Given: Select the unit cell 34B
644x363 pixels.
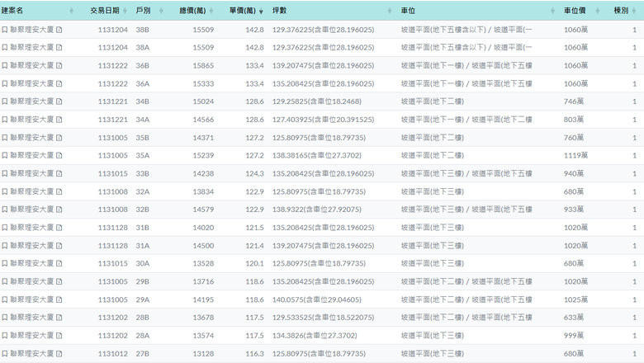Looking at the screenshot, I should click(x=143, y=101).
